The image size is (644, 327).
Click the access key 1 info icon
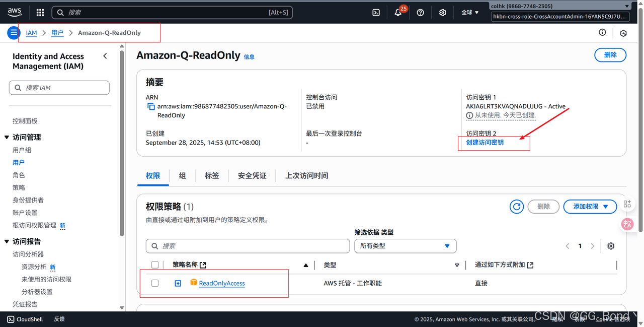click(x=469, y=115)
